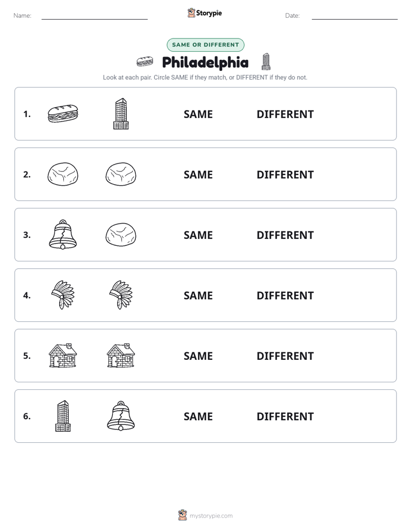
Task: Click the skyscraper icon in row 1
Action: (x=121, y=114)
